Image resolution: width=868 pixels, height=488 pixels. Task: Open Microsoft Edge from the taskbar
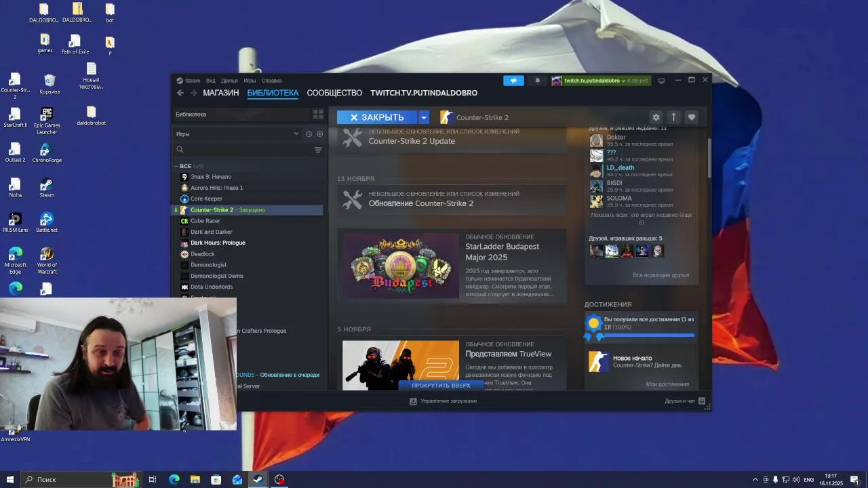(174, 479)
